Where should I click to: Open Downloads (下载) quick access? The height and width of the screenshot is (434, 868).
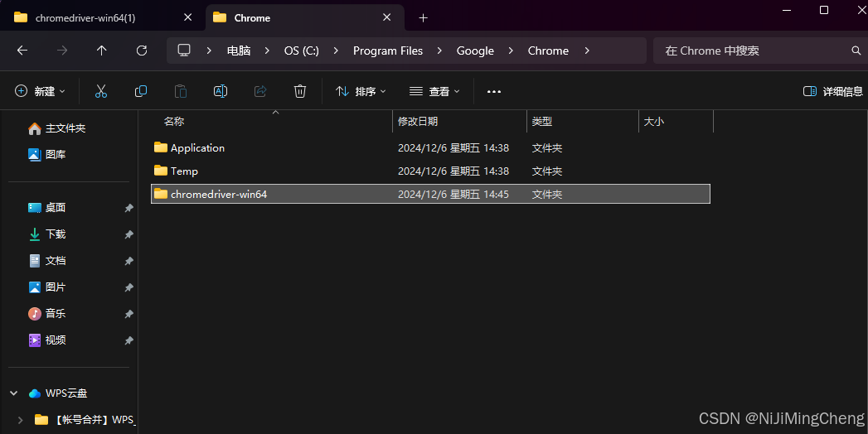pos(47,234)
